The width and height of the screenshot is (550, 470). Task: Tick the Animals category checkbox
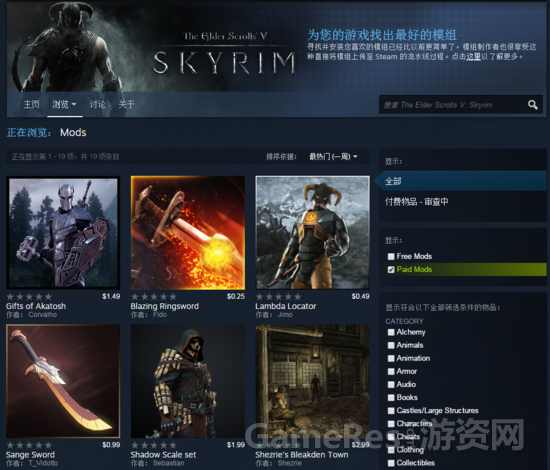pos(391,345)
